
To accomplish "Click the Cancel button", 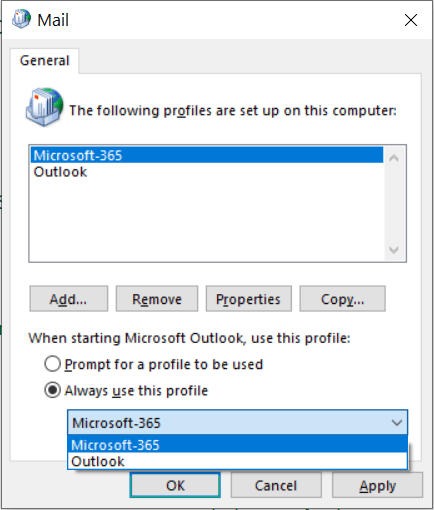I will (x=276, y=485).
